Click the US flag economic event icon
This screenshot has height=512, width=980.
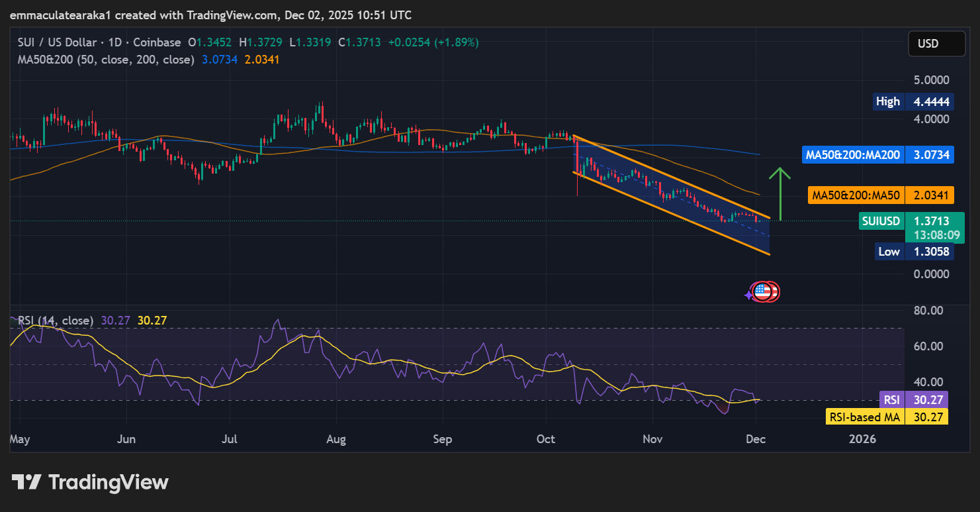763,291
